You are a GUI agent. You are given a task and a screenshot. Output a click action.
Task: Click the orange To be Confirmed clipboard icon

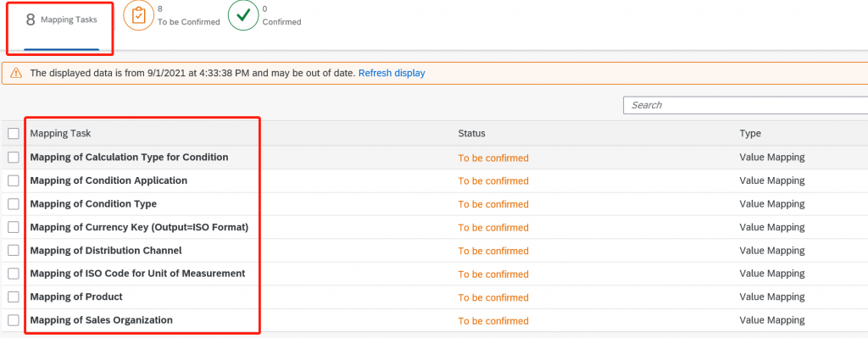pyautogui.click(x=138, y=16)
